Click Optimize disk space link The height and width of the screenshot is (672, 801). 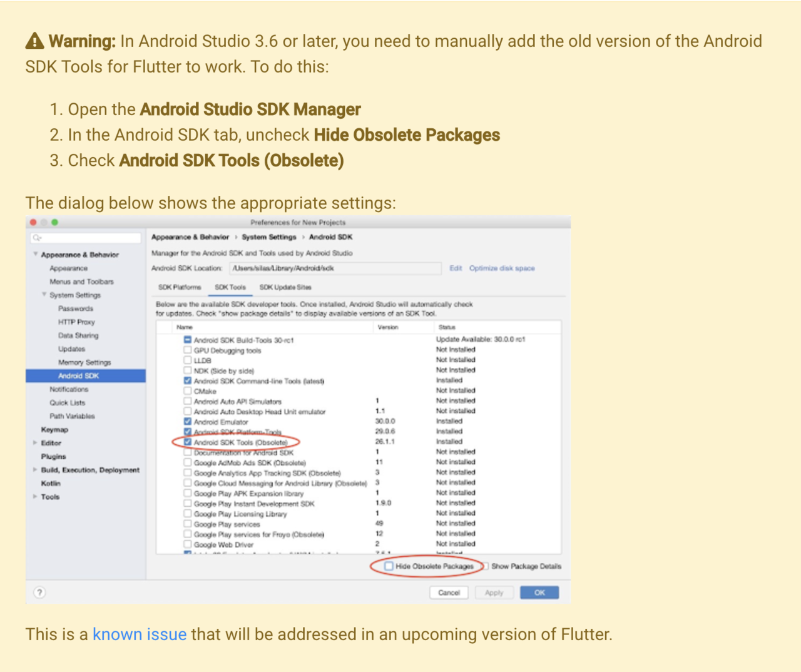tap(502, 268)
